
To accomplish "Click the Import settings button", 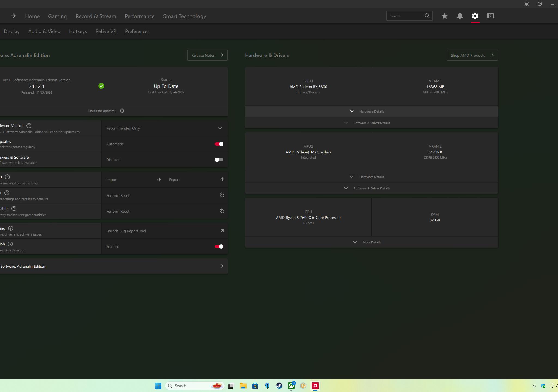I will tap(133, 180).
